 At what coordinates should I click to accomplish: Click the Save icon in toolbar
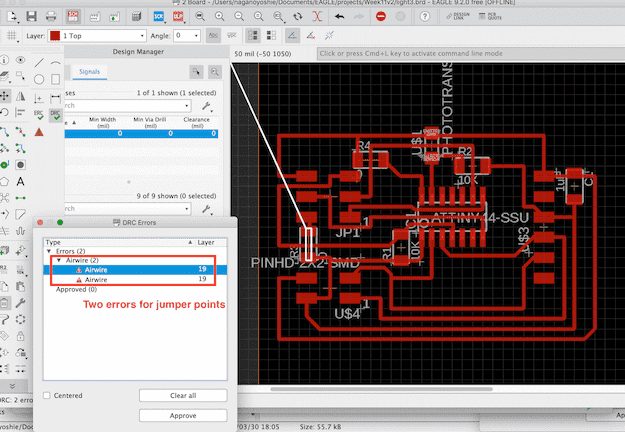[32, 17]
